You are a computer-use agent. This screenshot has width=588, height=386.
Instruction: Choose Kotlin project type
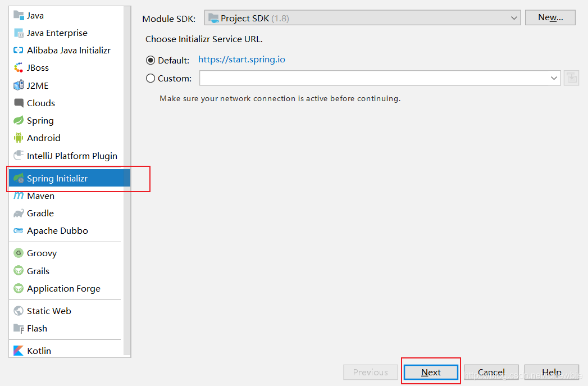tap(66, 351)
